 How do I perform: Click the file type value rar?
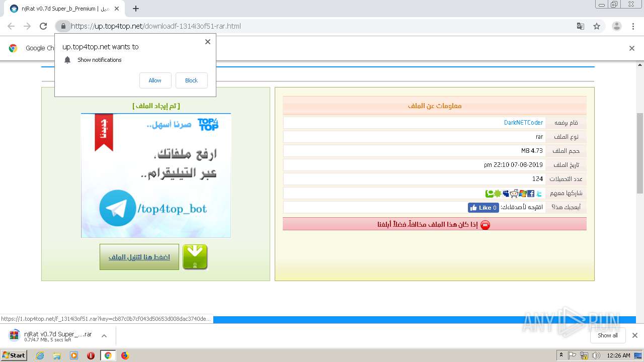539,137
